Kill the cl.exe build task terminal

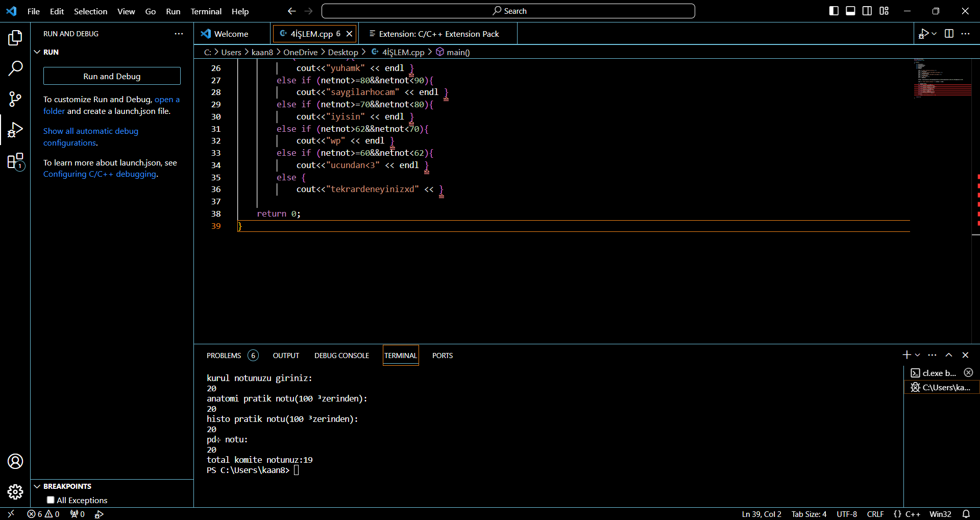pos(968,373)
